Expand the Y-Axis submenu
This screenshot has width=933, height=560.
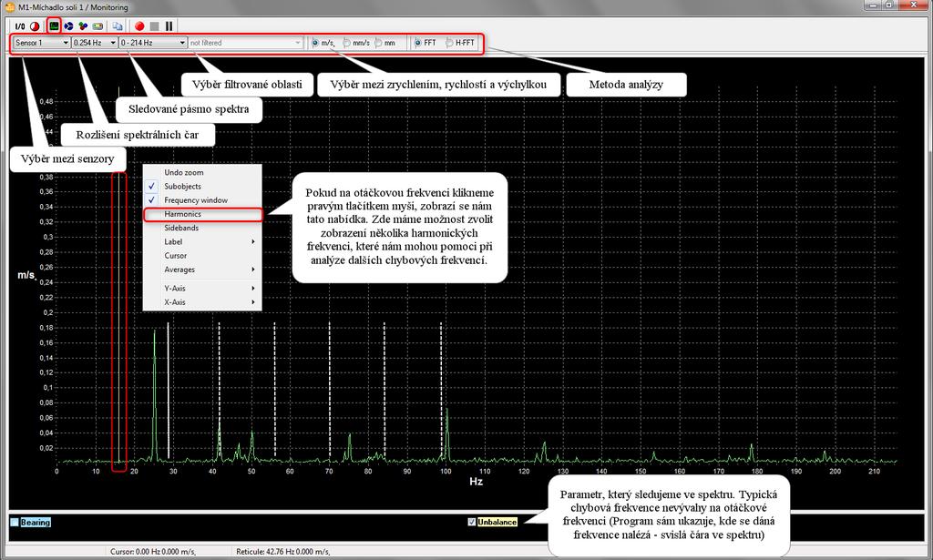click(x=202, y=289)
